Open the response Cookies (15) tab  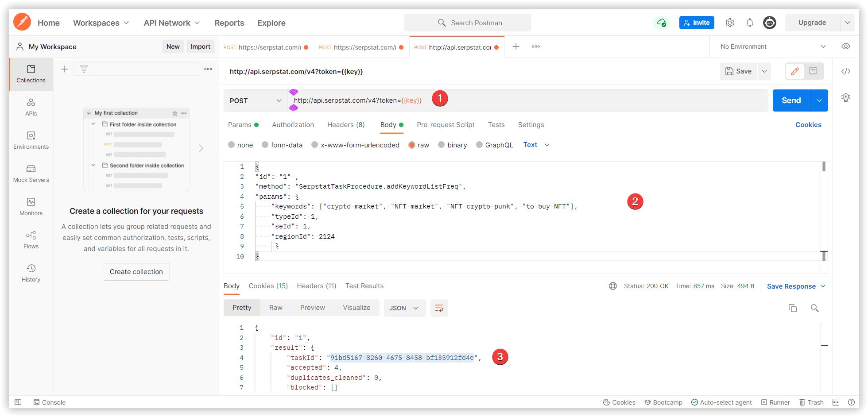pyautogui.click(x=268, y=286)
